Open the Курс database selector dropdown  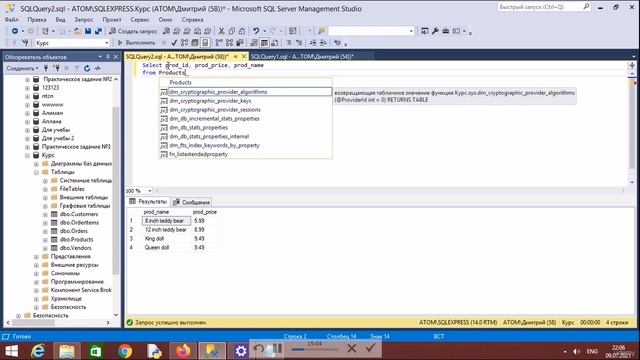coord(107,43)
